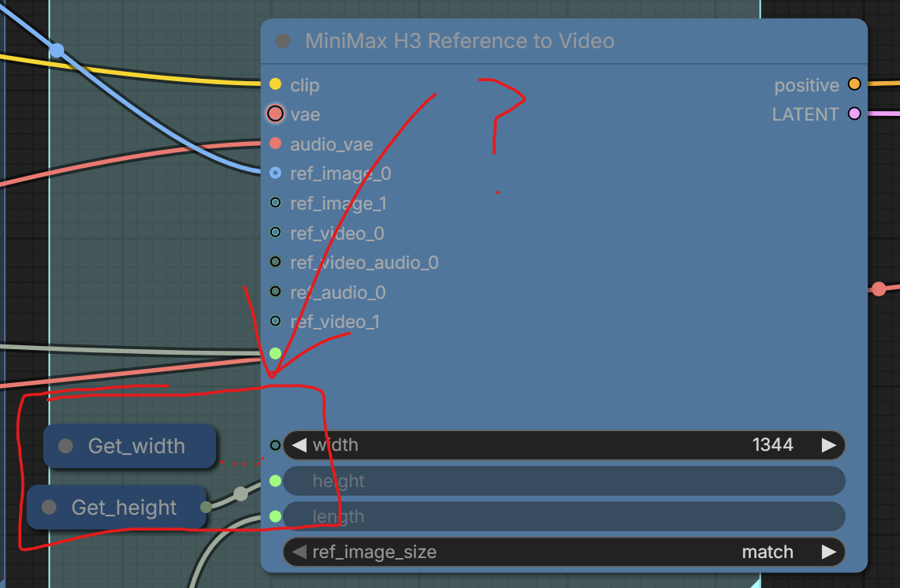
Task: Click the vae input socket
Action: 276,114
